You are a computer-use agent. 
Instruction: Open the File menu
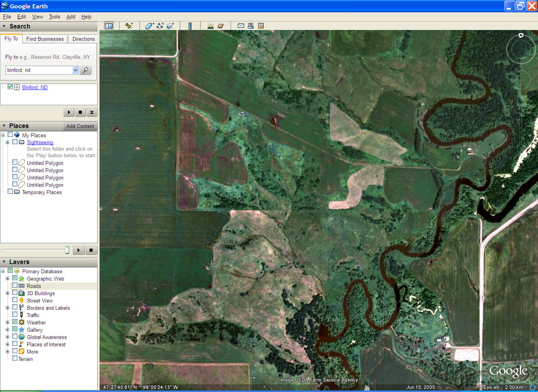click(7, 17)
